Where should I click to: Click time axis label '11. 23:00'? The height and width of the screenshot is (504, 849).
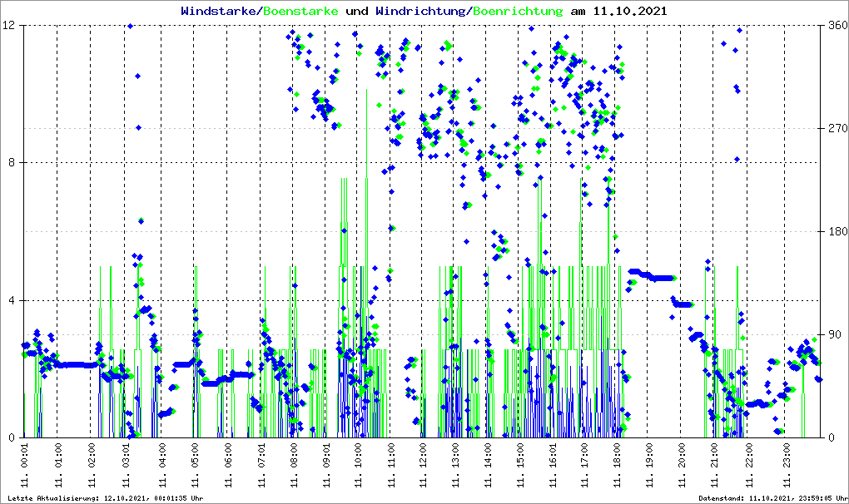click(x=787, y=465)
